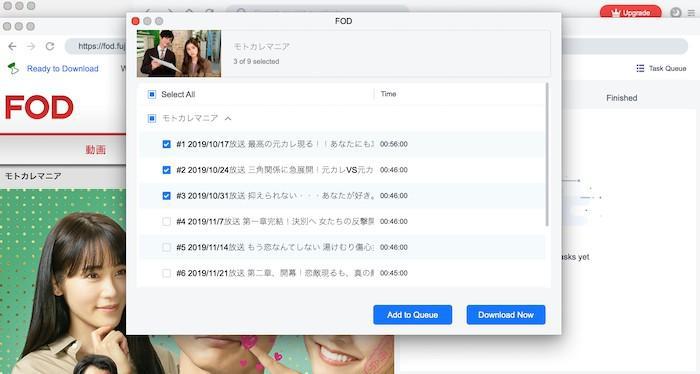Click the fod URL address field
Screen dimensions: 700x374
coord(96,46)
